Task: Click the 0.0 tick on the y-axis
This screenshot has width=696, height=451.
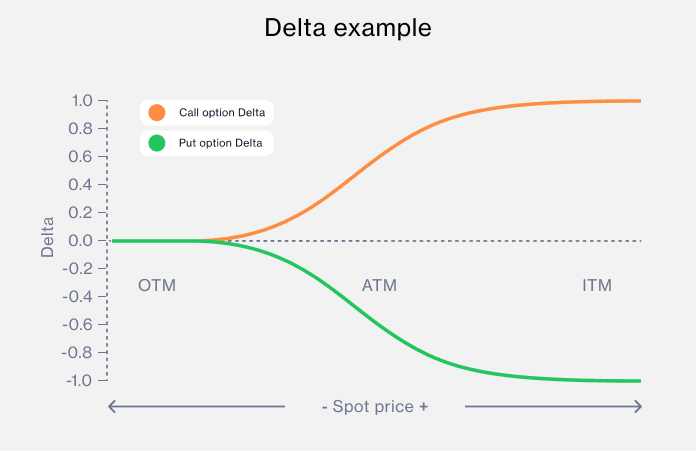Action: click(82, 241)
